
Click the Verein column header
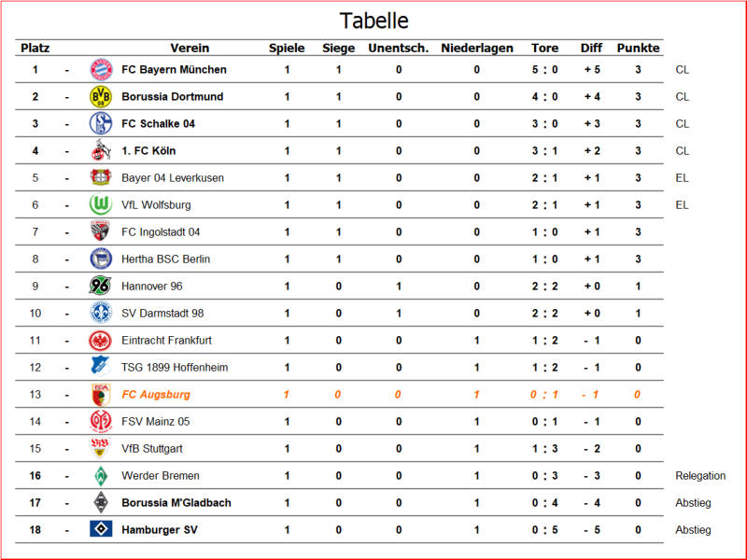(x=190, y=49)
